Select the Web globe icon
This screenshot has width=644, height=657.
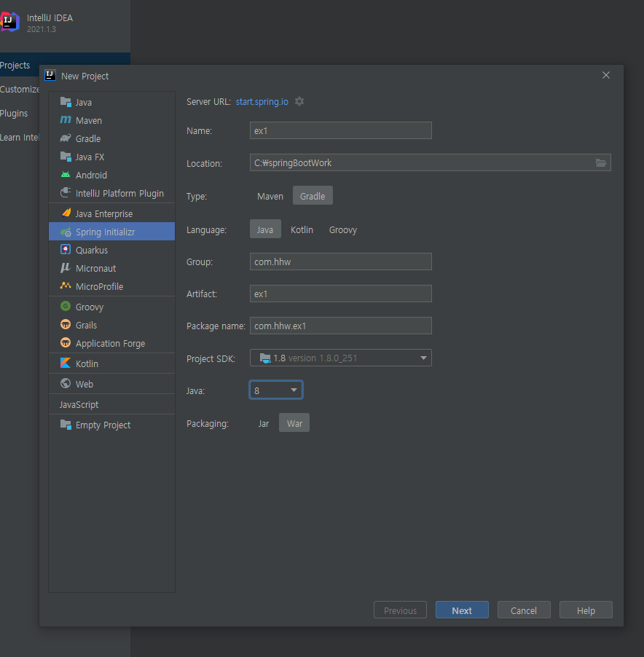coord(66,383)
